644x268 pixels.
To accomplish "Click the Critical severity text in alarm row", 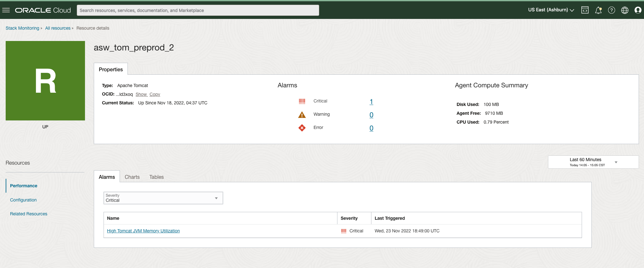I will (356, 231).
